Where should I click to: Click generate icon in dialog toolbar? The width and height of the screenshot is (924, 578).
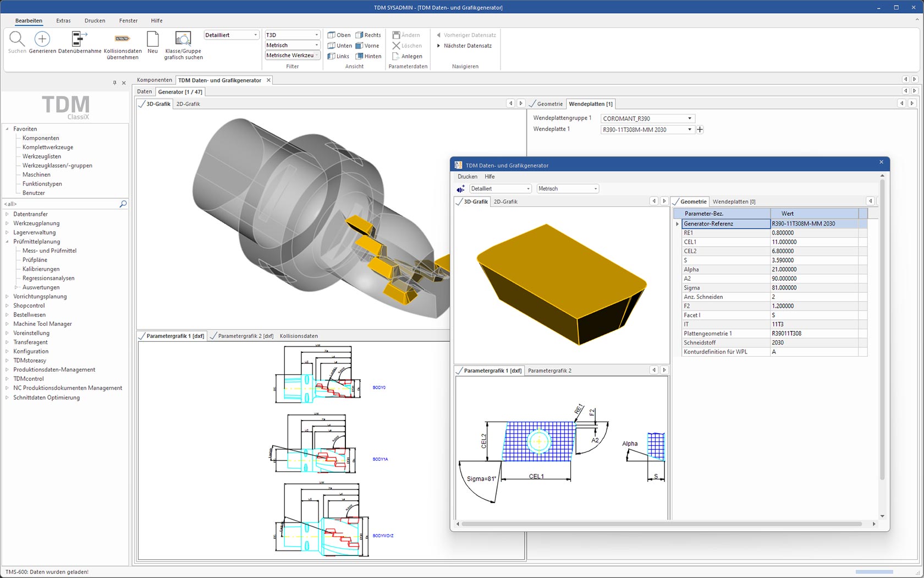[460, 189]
